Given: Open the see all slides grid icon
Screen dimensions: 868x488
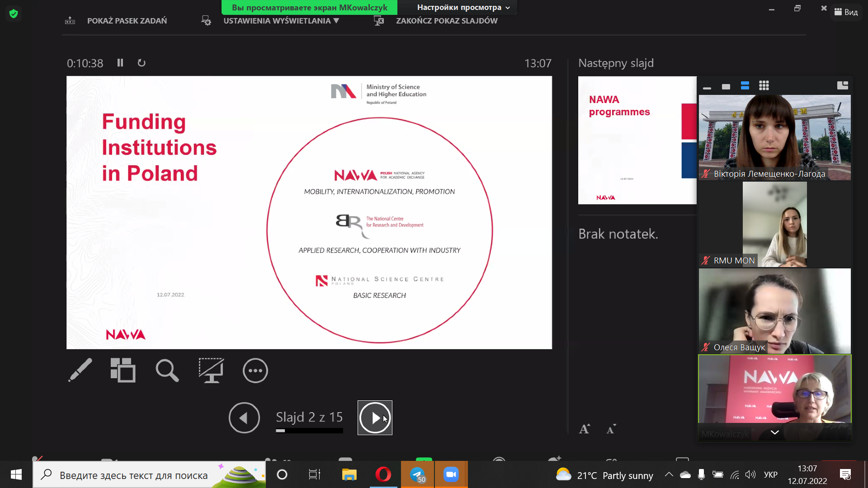Looking at the screenshot, I should click(123, 371).
